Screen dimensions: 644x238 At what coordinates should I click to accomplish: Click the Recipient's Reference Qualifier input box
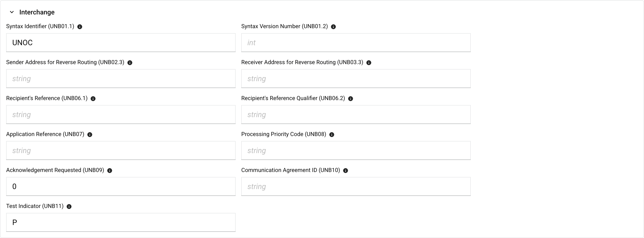pos(356,115)
